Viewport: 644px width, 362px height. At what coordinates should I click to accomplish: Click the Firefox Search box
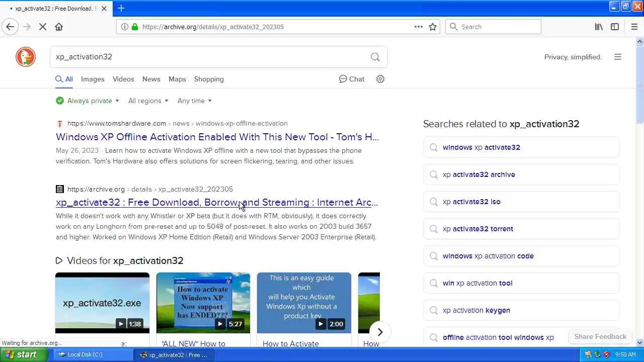coord(493,27)
